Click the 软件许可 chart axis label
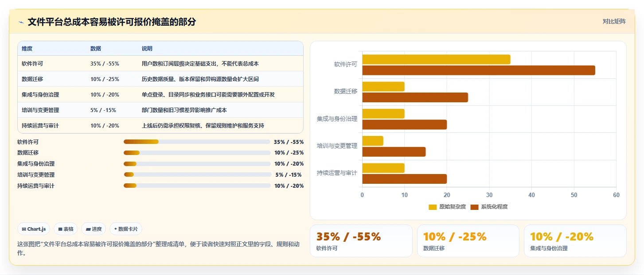The image size is (644, 275). pos(345,65)
